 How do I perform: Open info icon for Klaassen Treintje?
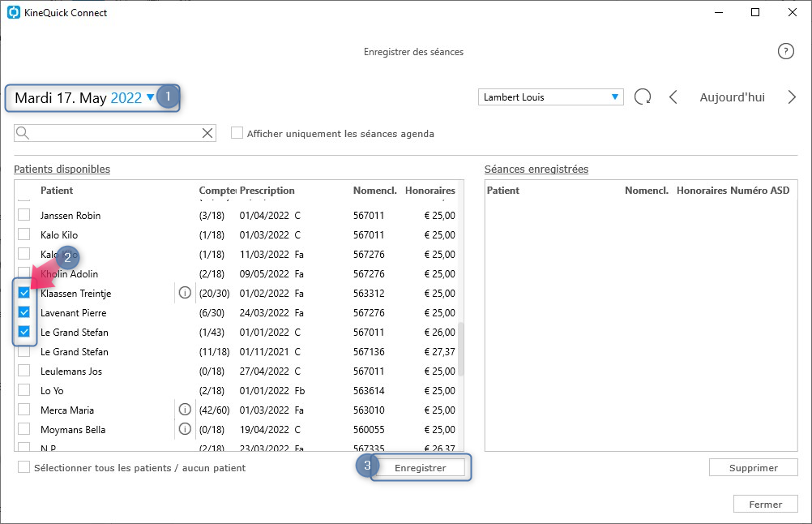(x=185, y=293)
